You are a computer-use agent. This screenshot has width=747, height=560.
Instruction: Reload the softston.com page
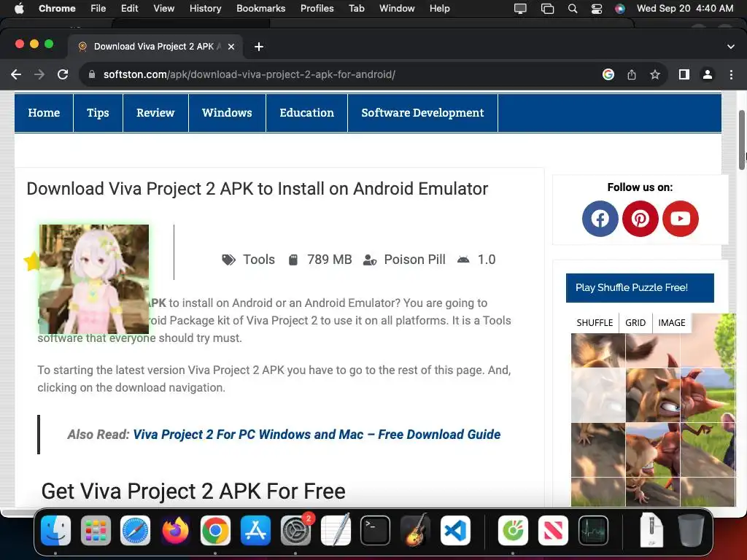pyautogui.click(x=63, y=74)
